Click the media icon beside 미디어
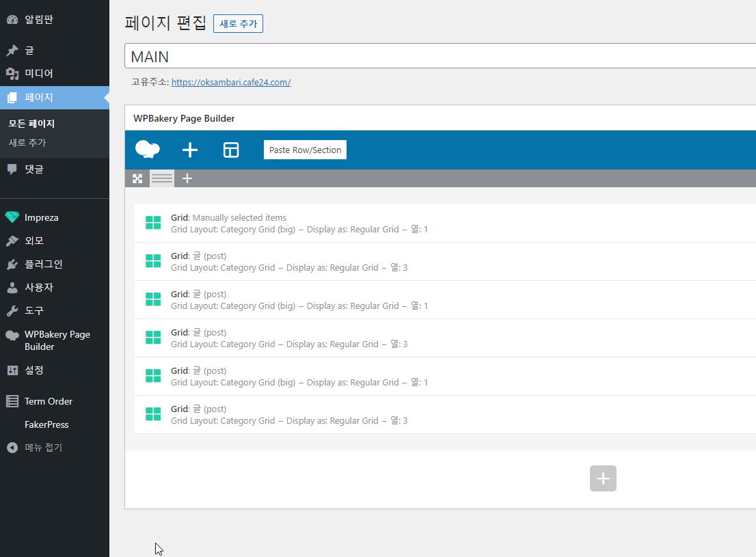 [x=12, y=73]
